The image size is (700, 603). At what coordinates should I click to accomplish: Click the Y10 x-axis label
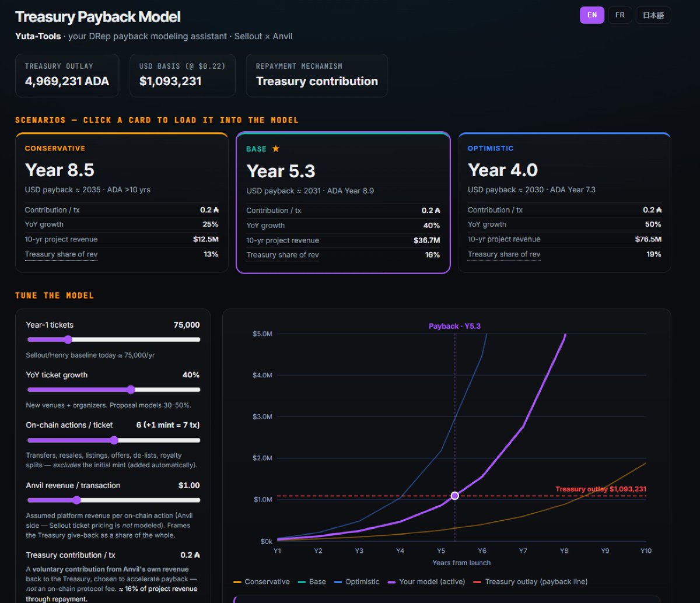coord(646,551)
